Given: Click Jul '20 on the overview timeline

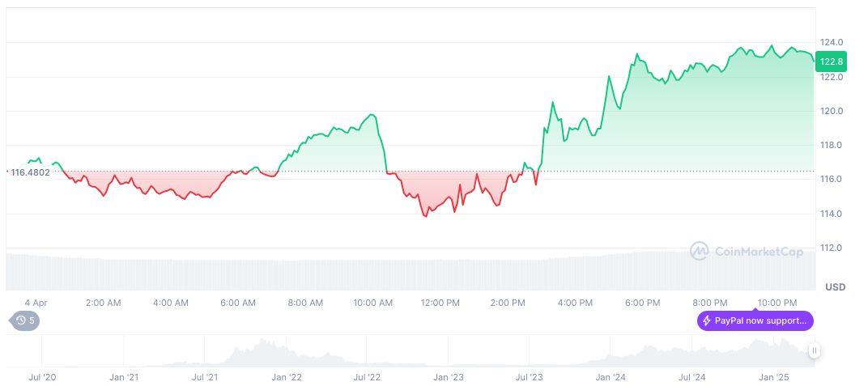Looking at the screenshot, I should 42,377.
